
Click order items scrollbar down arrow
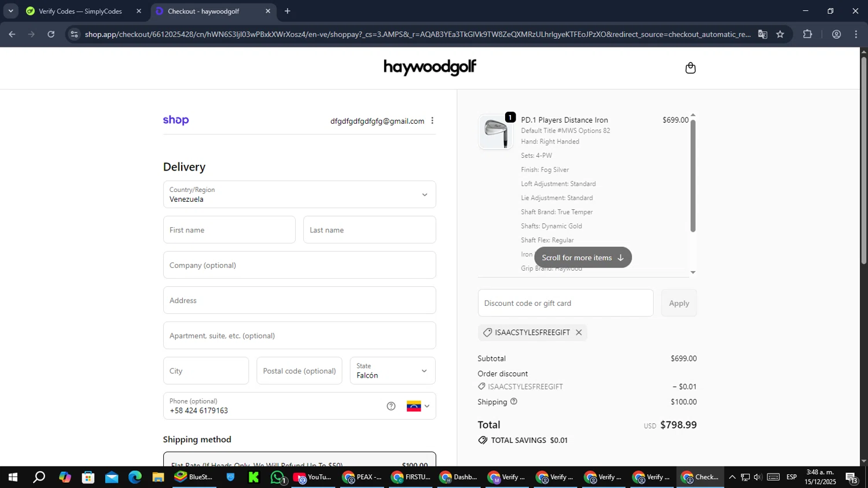pyautogui.click(x=693, y=272)
